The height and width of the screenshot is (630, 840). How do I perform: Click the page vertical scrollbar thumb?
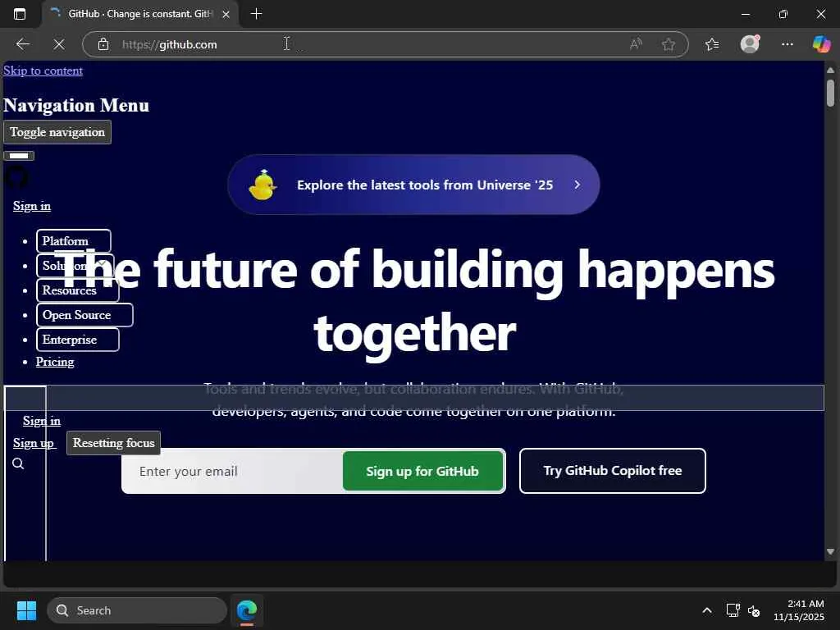(x=830, y=94)
